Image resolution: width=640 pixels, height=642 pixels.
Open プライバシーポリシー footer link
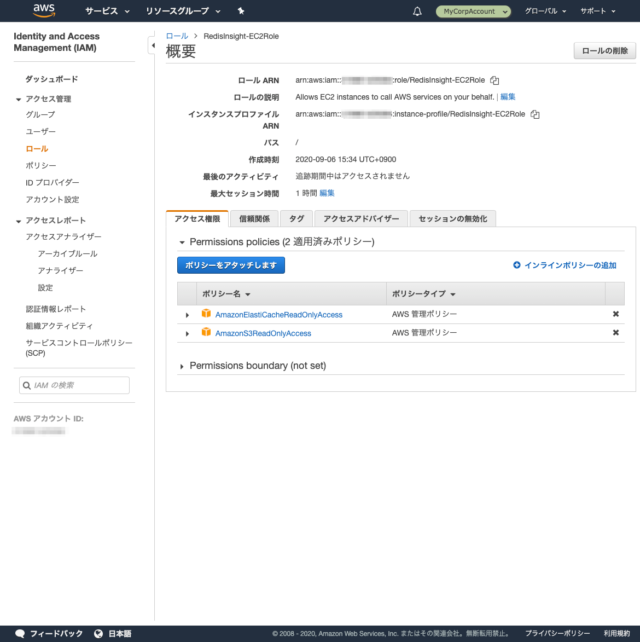pos(557,633)
